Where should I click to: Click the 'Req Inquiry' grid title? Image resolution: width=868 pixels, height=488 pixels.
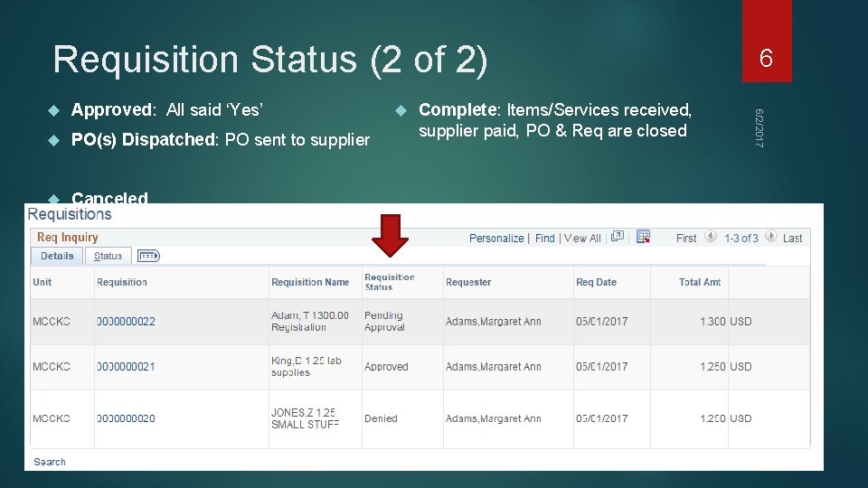68,237
